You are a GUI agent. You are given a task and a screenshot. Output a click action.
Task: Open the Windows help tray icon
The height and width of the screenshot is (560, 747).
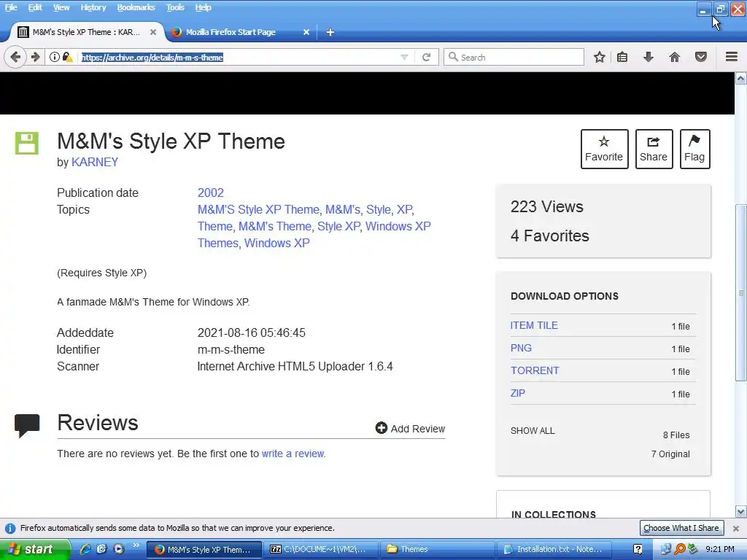coord(638,549)
